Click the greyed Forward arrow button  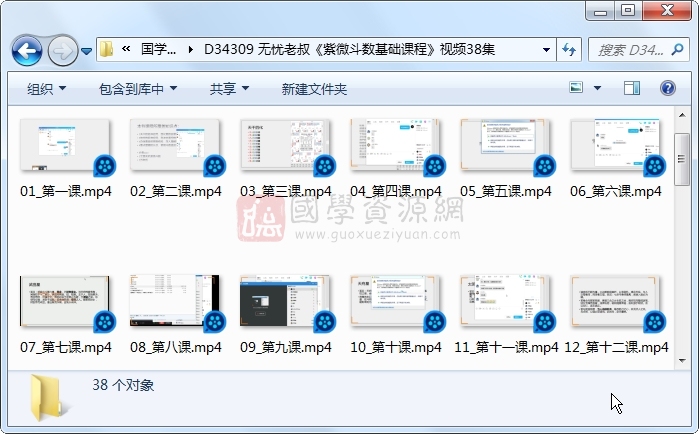coord(62,51)
